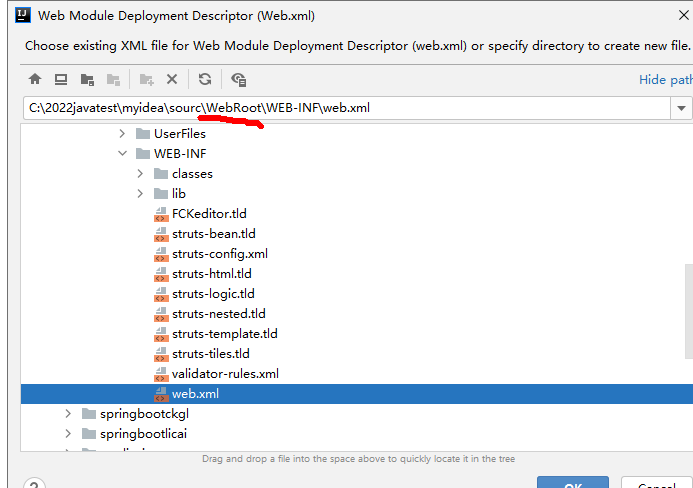Select struts-nested.tld file
The image size is (693, 488).
[x=219, y=314]
